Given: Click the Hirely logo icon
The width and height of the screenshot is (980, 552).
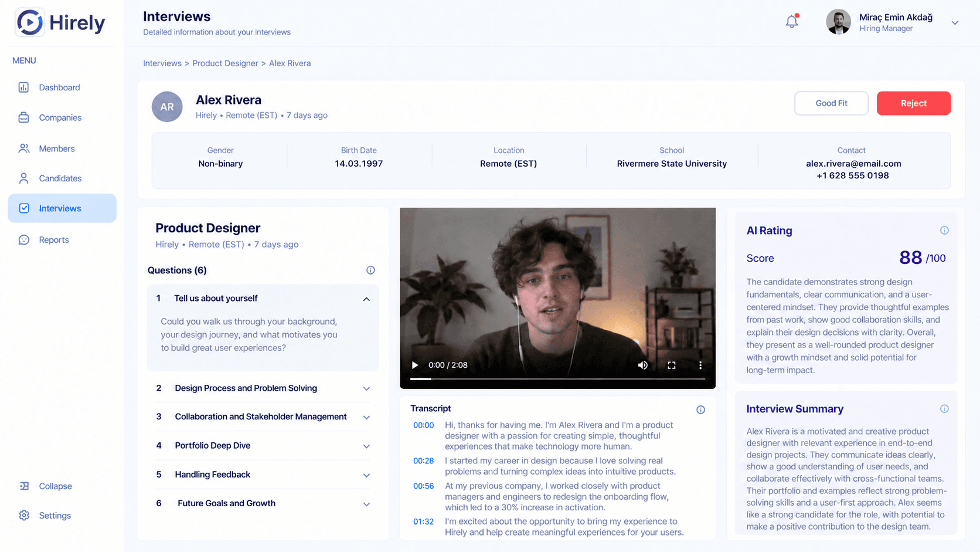Looking at the screenshot, I should tap(29, 23).
